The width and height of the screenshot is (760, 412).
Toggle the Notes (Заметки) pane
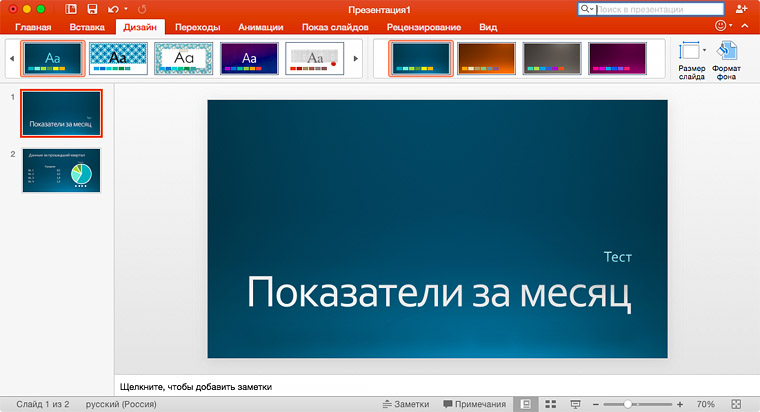pos(406,403)
